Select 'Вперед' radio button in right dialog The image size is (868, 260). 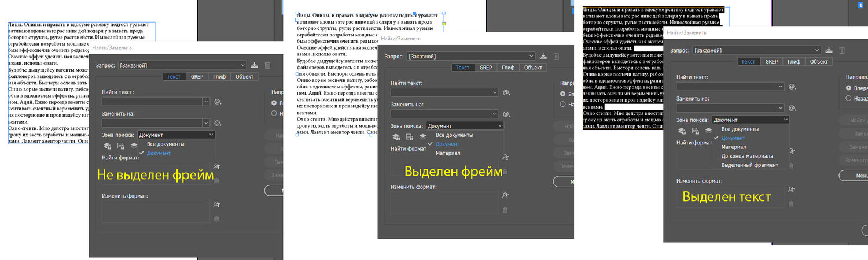[x=848, y=88]
